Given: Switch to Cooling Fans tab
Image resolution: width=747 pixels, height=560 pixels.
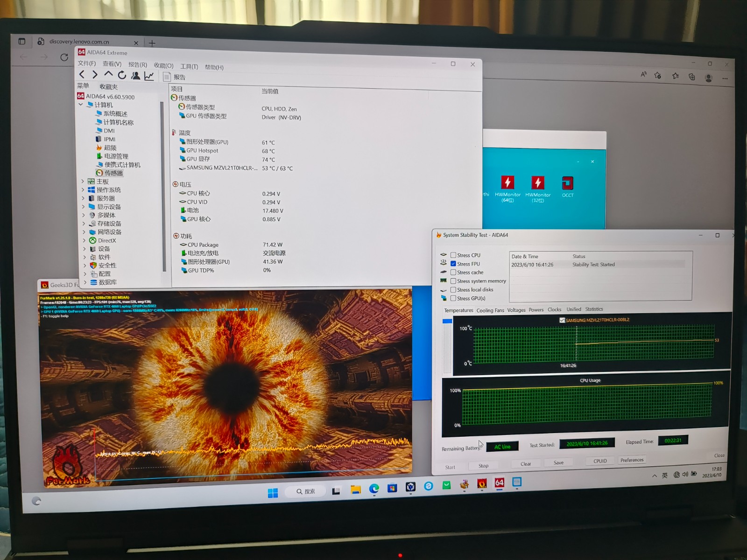Looking at the screenshot, I should (x=490, y=310).
